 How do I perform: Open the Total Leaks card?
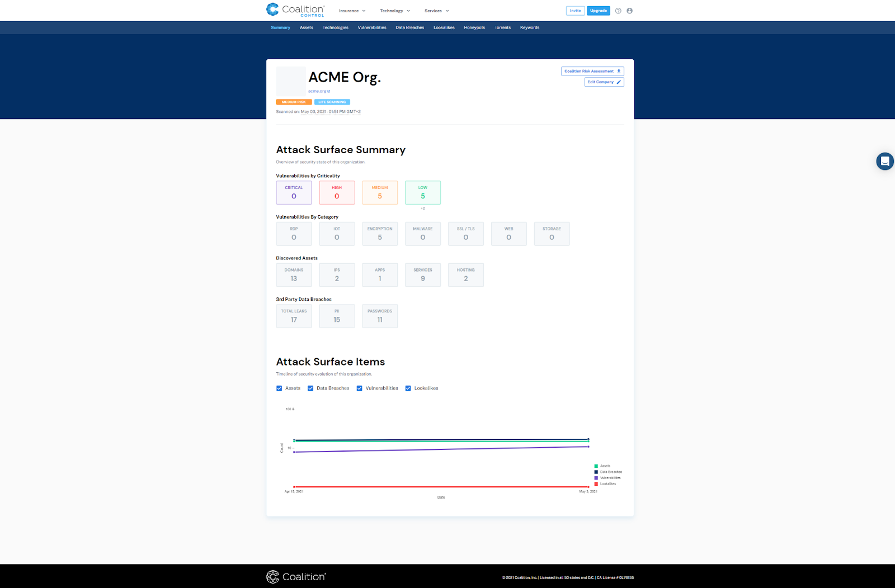294,316
